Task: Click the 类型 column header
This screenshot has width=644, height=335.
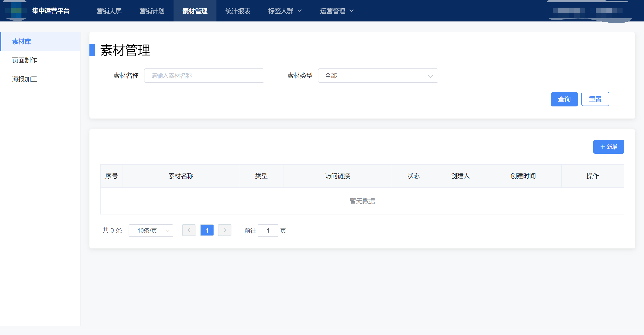Action: click(261, 176)
